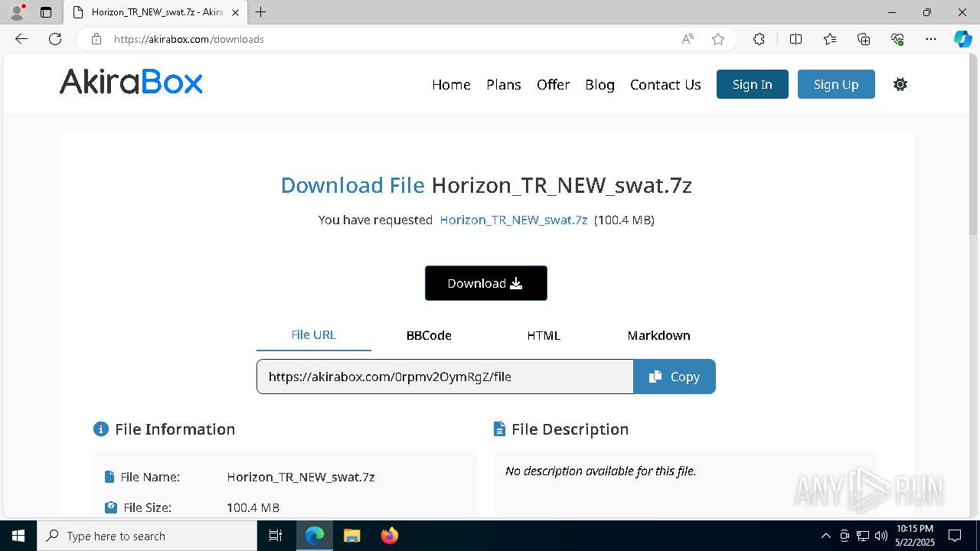Open the Blog menu item
This screenshot has height=551, width=980.
pyautogui.click(x=599, y=84)
